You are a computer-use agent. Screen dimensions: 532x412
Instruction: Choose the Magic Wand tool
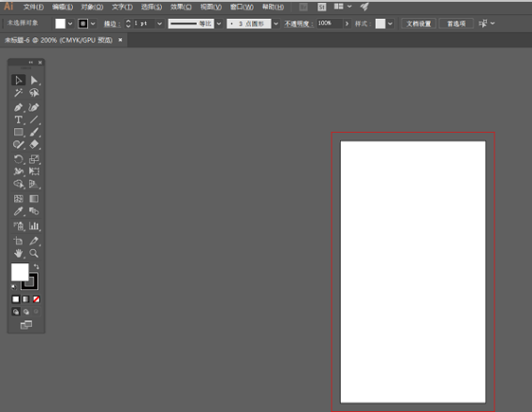pos(19,93)
